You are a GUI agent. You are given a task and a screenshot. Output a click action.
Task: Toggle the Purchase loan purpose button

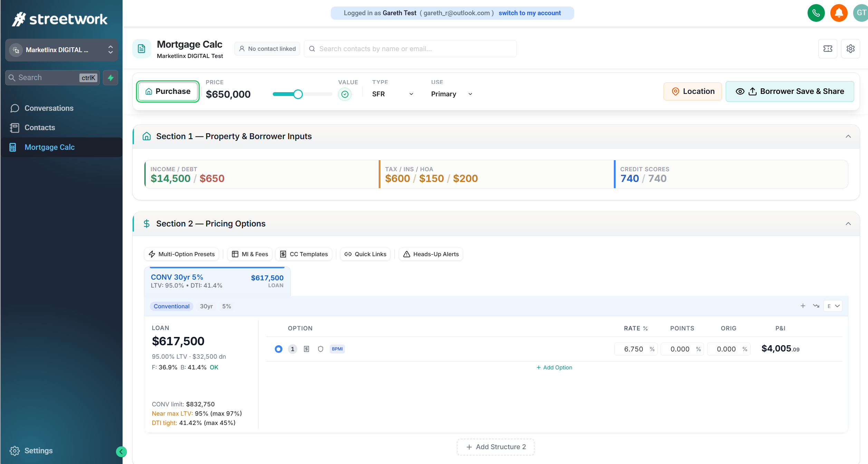[168, 91]
